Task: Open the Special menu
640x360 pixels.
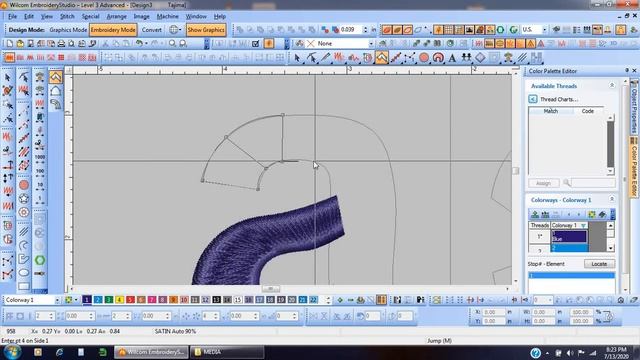Action: [x=90, y=16]
